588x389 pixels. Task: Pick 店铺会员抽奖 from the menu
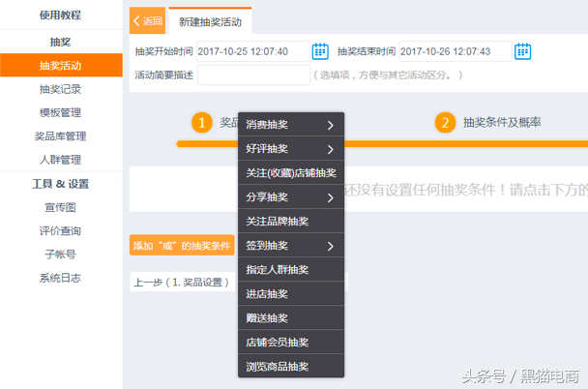291,343
